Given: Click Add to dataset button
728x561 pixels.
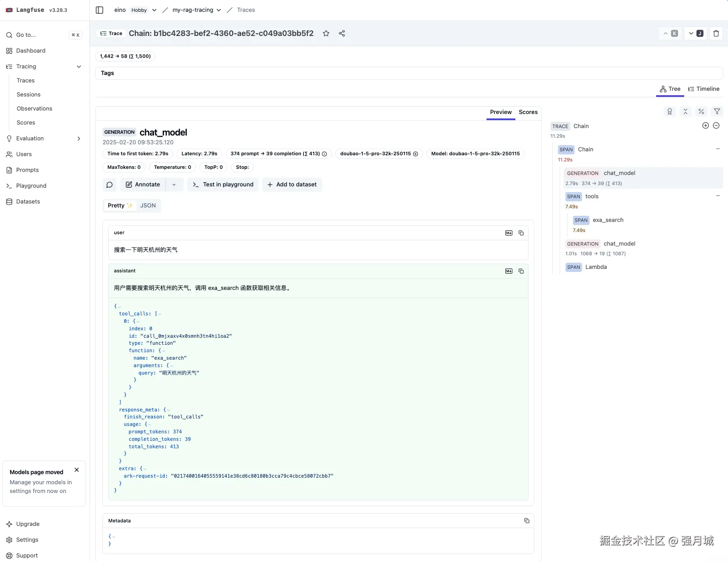Looking at the screenshot, I should (292, 185).
